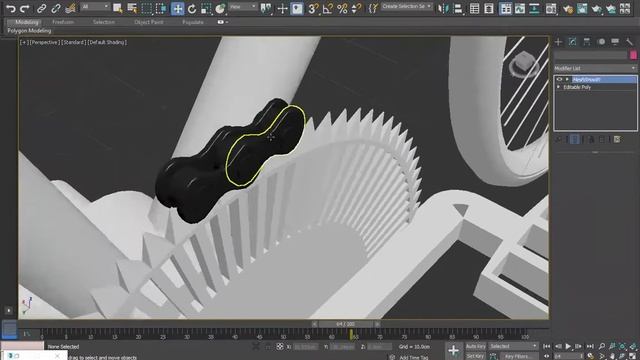Open Select by Name dialog icon

132,8
